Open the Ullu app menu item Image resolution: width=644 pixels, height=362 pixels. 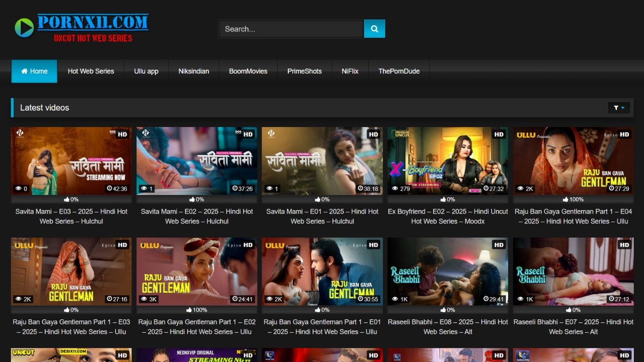[x=146, y=71]
